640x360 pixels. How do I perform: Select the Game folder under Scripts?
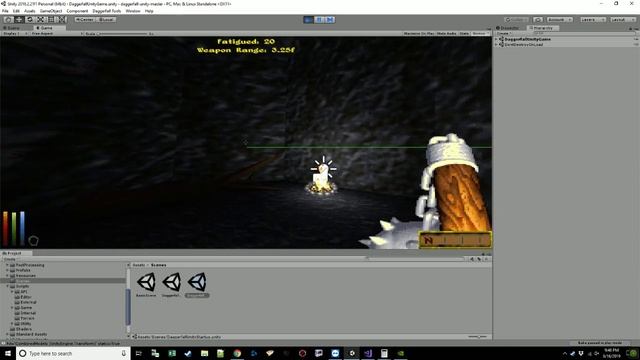26,307
